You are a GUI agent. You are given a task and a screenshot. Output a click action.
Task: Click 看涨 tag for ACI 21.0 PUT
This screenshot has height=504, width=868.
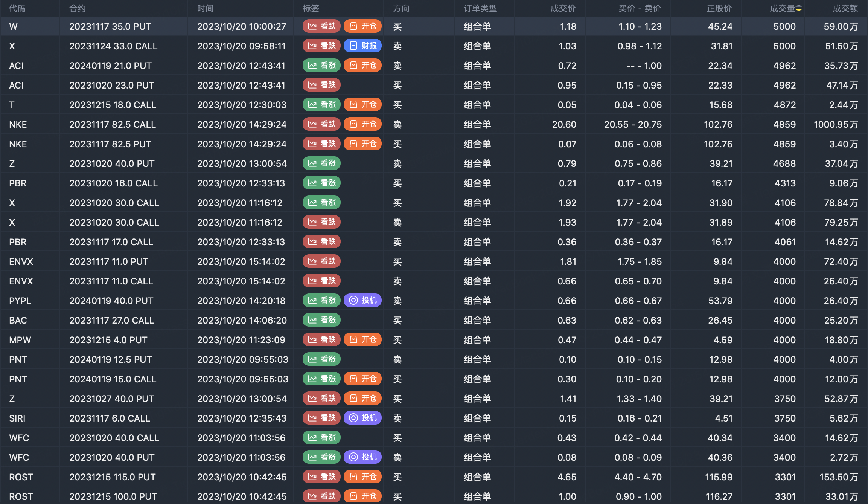[321, 66]
